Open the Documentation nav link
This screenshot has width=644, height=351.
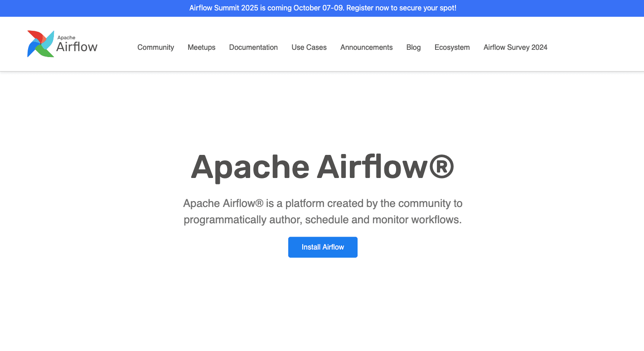click(253, 48)
